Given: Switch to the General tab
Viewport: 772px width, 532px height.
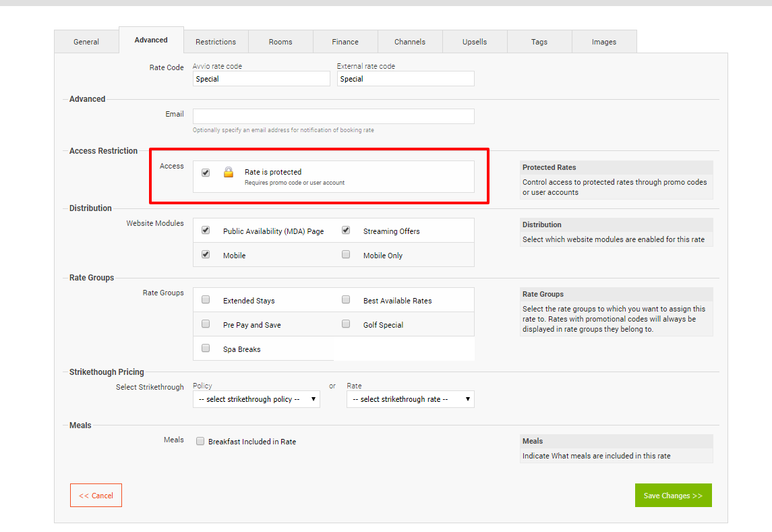Looking at the screenshot, I should pos(86,42).
